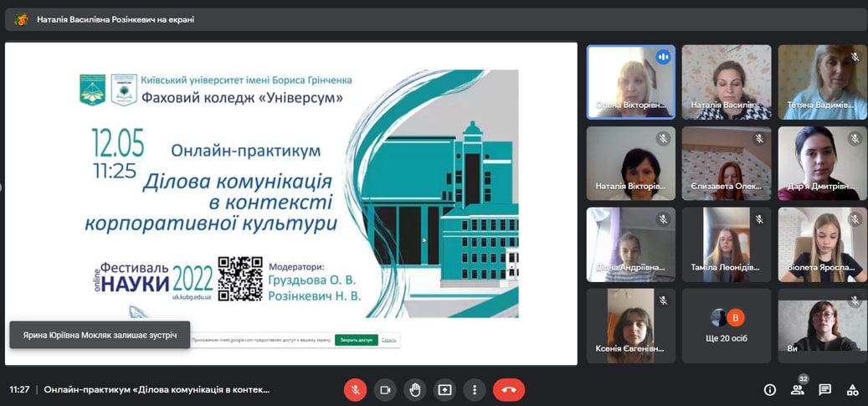Click 'Київський університет імені Бориса Грінченка' text

point(246,80)
